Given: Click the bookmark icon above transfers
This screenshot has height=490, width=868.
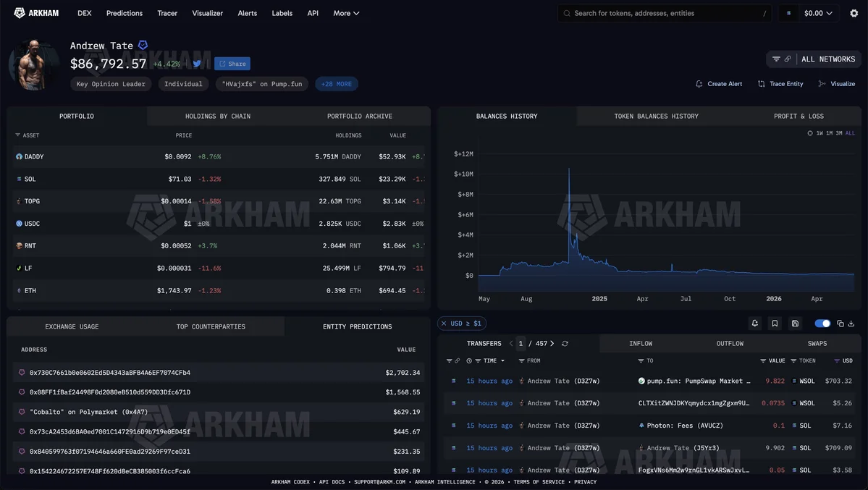Looking at the screenshot, I should (775, 324).
